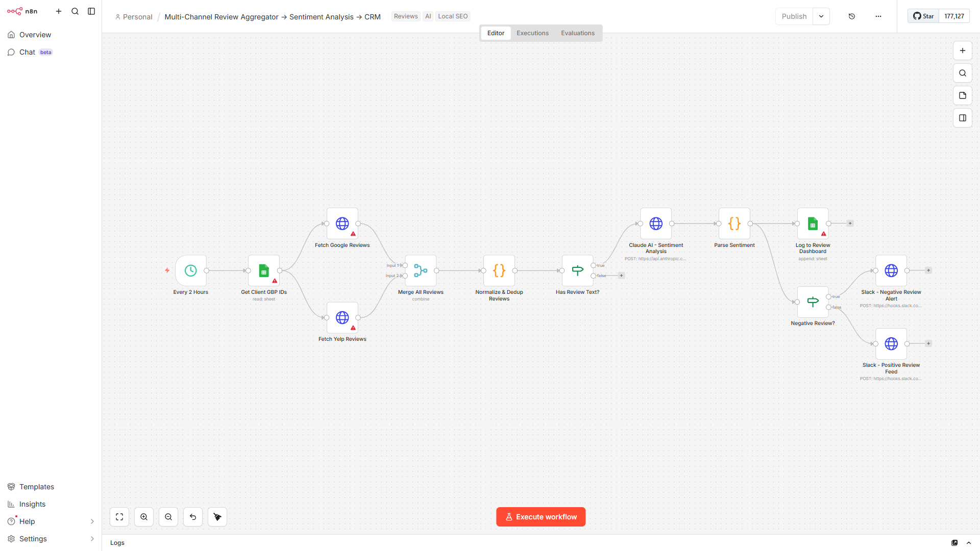The image size is (980, 551).
Task: Zoom in on the workflow canvas
Action: (144, 517)
